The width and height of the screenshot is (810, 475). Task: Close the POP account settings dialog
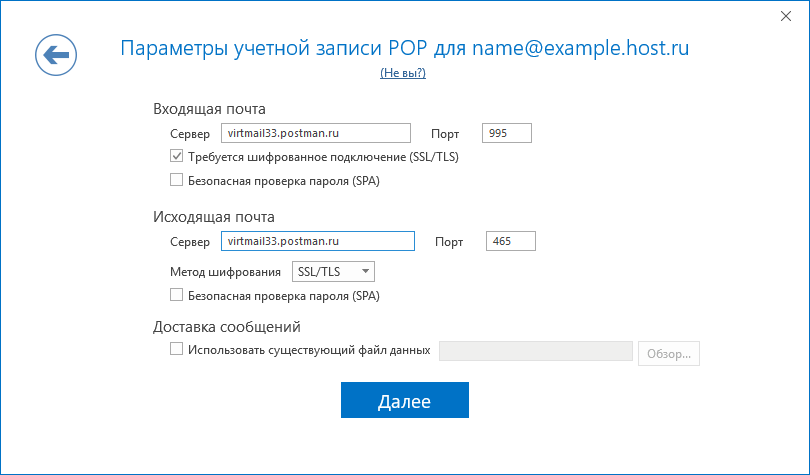(786, 16)
